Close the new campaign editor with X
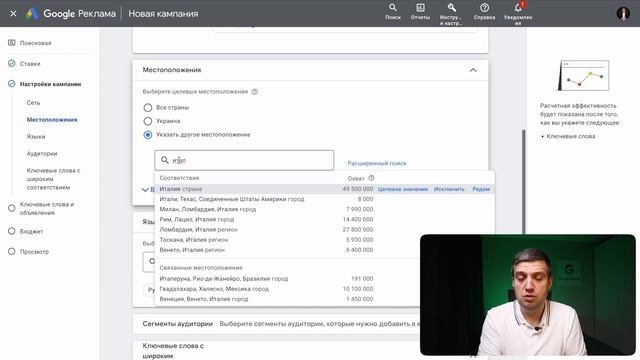Image resolution: width=640 pixels, height=360 pixels. click(13, 13)
